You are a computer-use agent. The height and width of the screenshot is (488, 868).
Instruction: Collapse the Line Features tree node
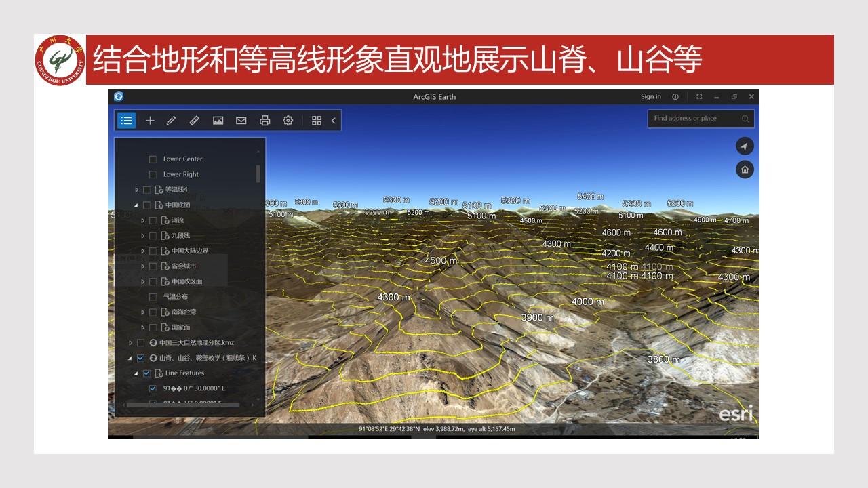point(136,373)
